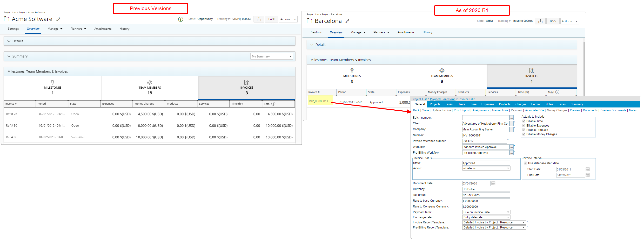Open the Document date calendar icon
The height and width of the screenshot is (242, 644).
[493, 183]
